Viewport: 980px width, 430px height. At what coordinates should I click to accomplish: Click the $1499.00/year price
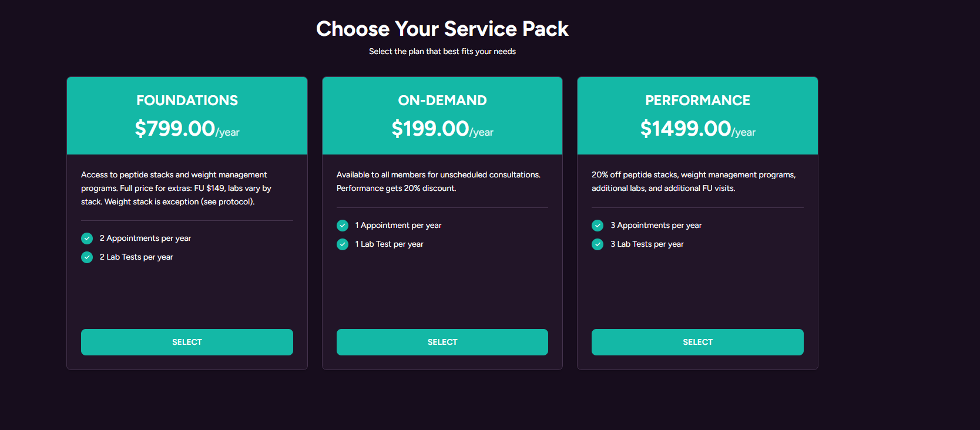click(x=697, y=129)
